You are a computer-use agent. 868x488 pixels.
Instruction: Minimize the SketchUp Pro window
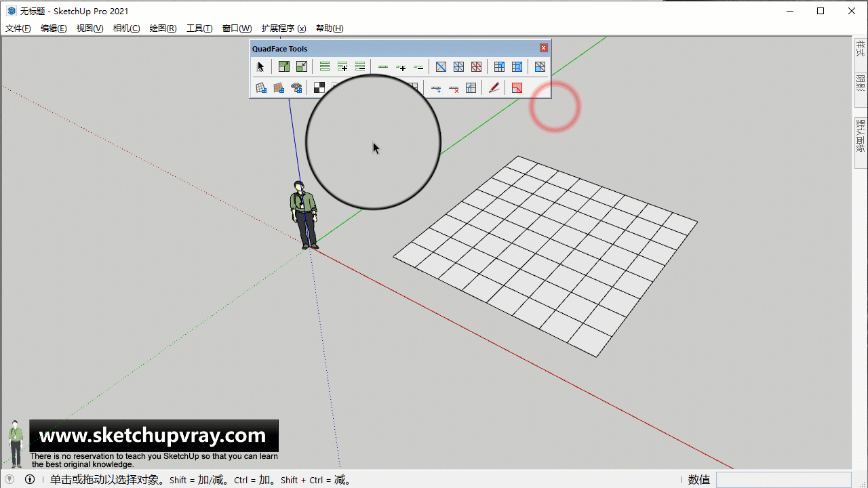(x=789, y=11)
